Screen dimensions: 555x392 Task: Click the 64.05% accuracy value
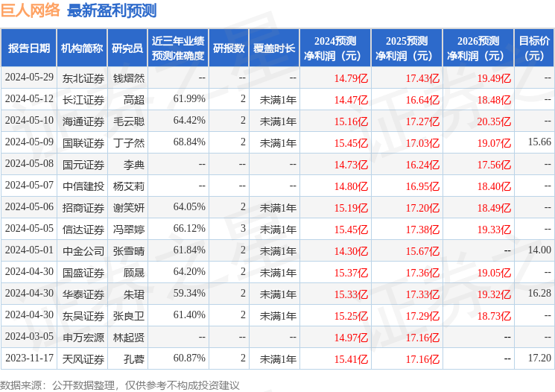click(189, 206)
